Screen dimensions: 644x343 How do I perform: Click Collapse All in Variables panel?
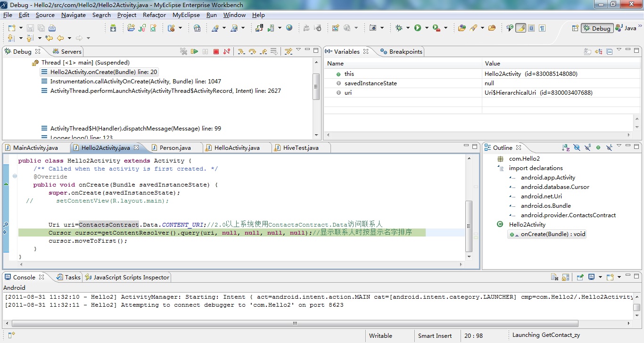(609, 51)
